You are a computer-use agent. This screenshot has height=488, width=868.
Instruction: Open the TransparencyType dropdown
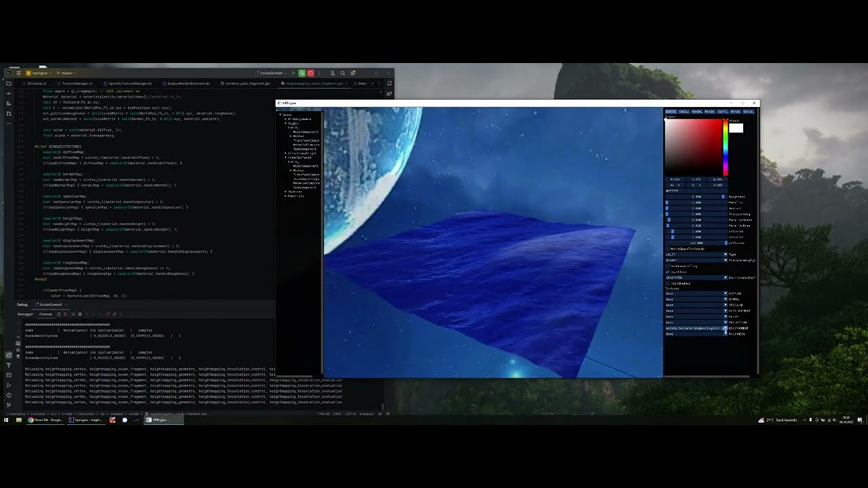pyautogui.click(x=696, y=260)
